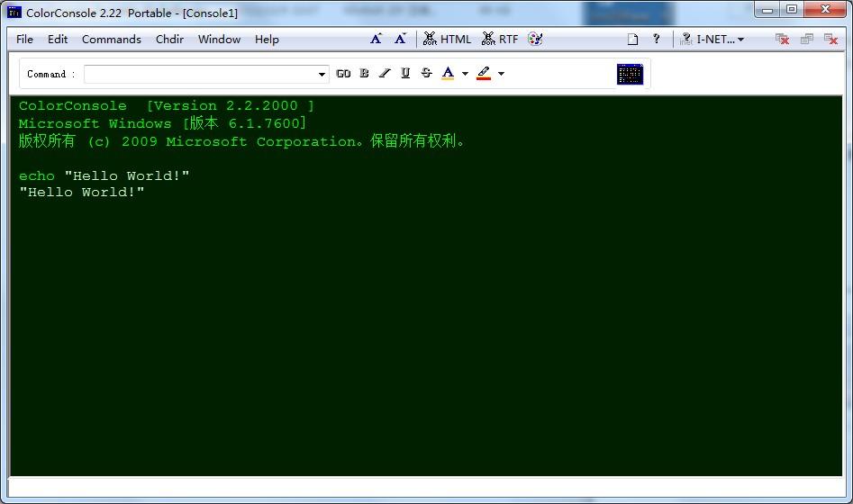
Task: Toggle strikethrough text formatting
Action: pyautogui.click(x=426, y=74)
